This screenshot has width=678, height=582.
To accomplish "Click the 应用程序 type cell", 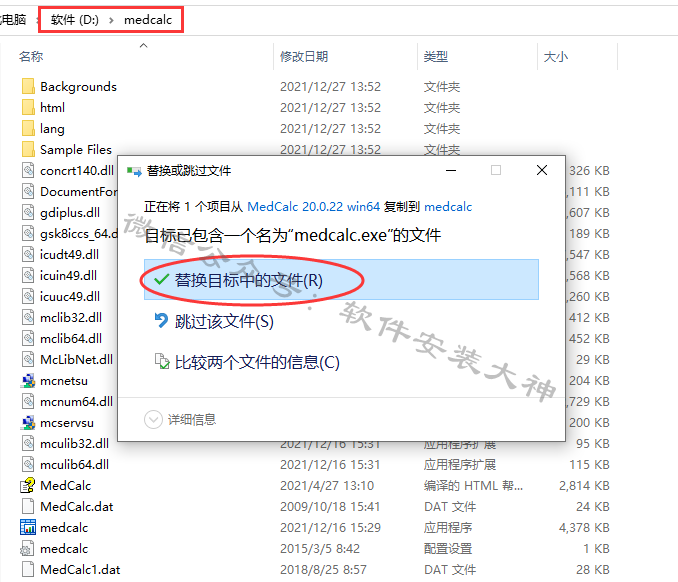I will coord(448,528).
